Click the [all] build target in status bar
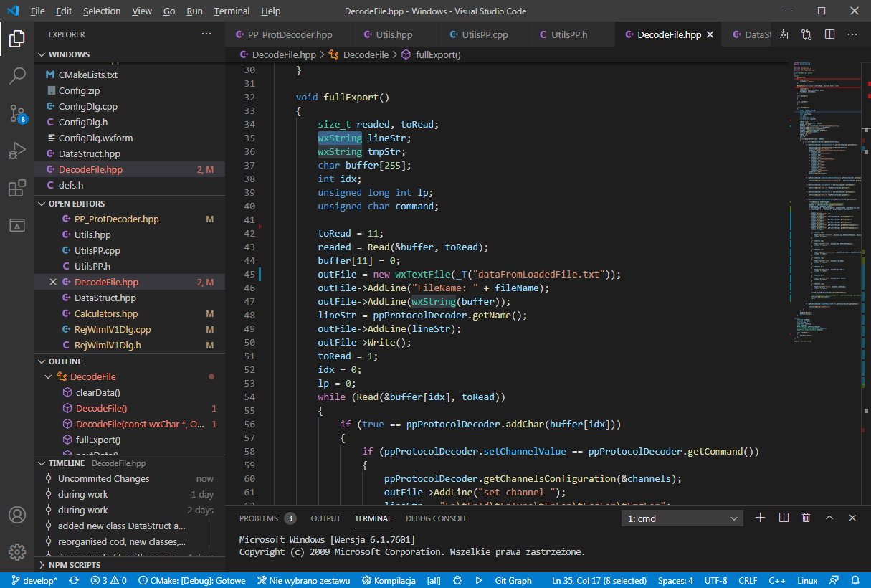 click(x=434, y=581)
